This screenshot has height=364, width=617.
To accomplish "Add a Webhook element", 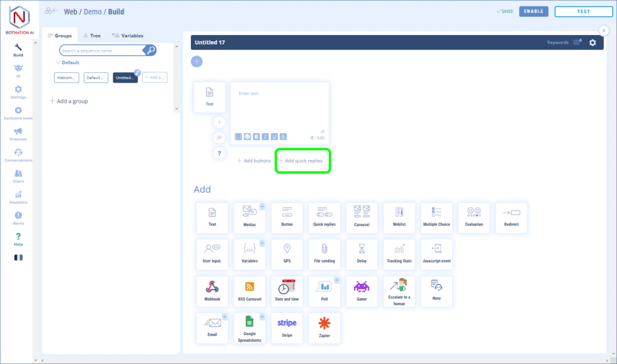I will tap(212, 292).
